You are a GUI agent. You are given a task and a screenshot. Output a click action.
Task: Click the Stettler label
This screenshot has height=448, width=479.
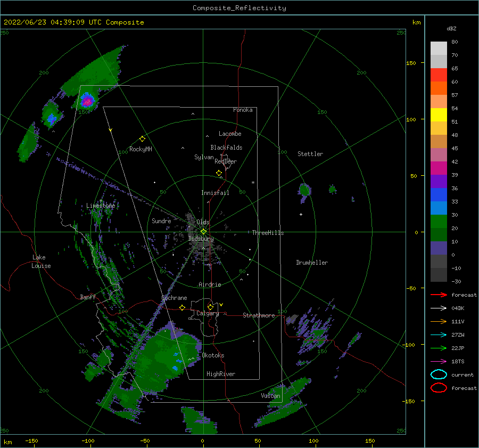point(310,154)
